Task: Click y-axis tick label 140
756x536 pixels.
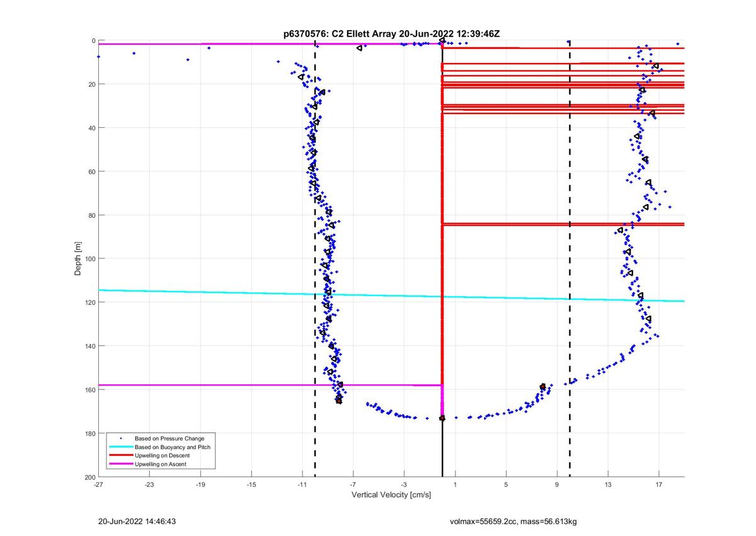Action: (89, 346)
